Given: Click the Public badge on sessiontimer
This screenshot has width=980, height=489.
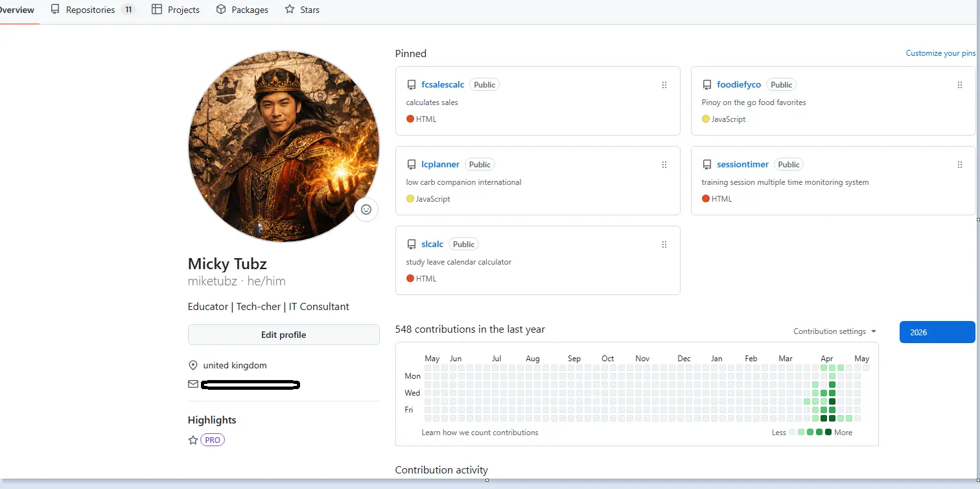Looking at the screenshot, I should tap(789, 165).
